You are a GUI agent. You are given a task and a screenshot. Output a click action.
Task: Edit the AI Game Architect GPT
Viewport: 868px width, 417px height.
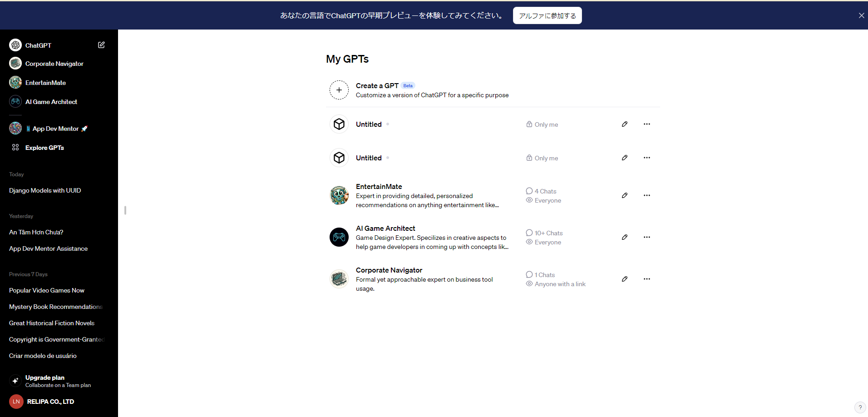(625, 237)
